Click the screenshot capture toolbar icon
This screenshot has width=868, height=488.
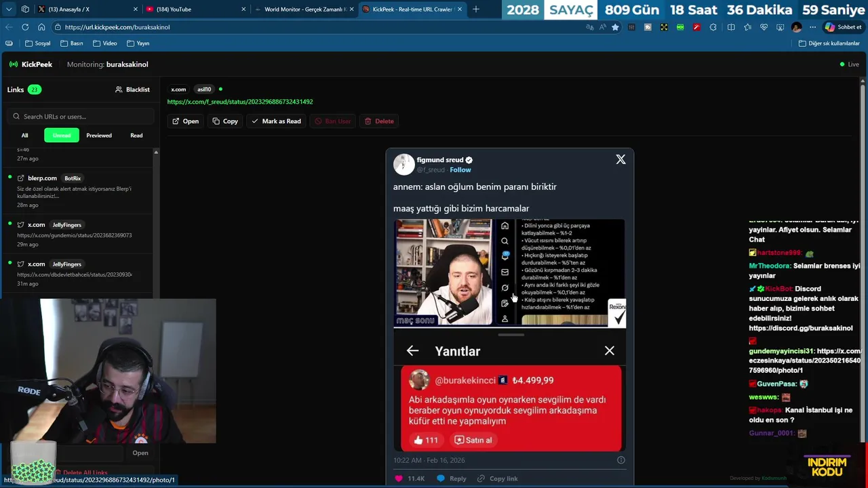click(780, 27)
